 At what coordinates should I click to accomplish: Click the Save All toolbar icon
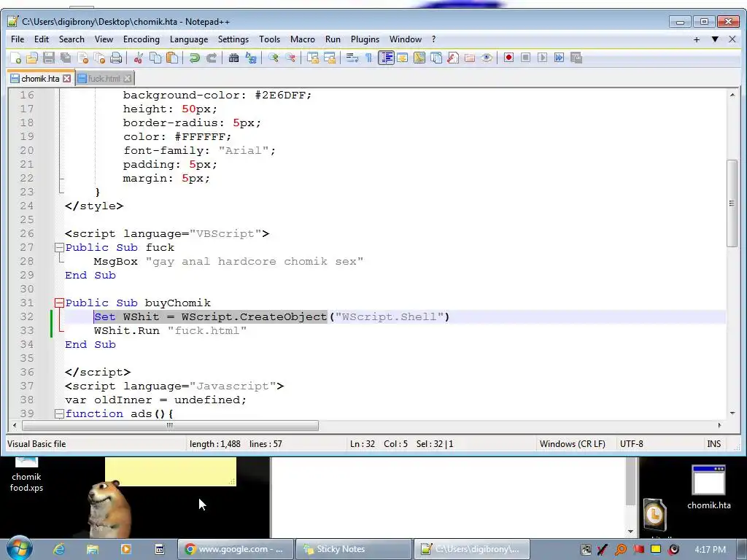65,58
